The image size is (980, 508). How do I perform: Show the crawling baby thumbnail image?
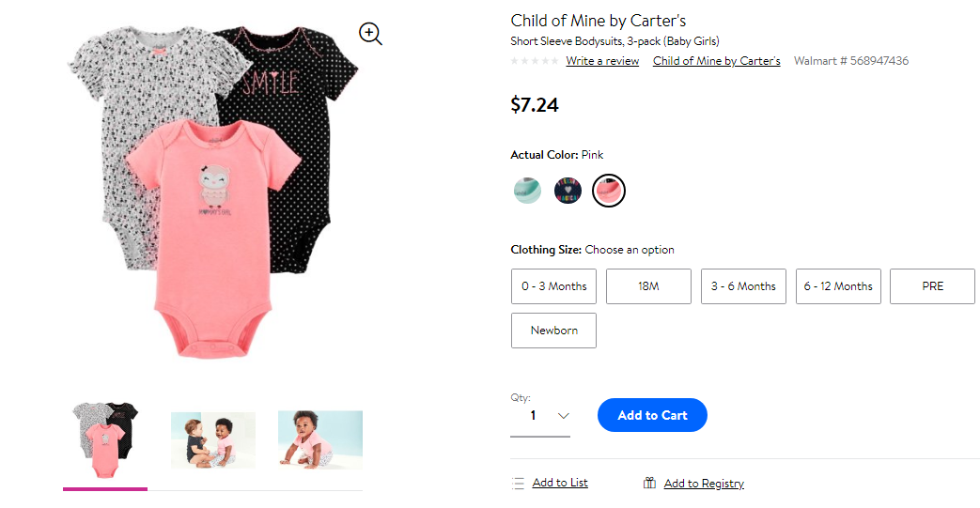pos(320,439)
